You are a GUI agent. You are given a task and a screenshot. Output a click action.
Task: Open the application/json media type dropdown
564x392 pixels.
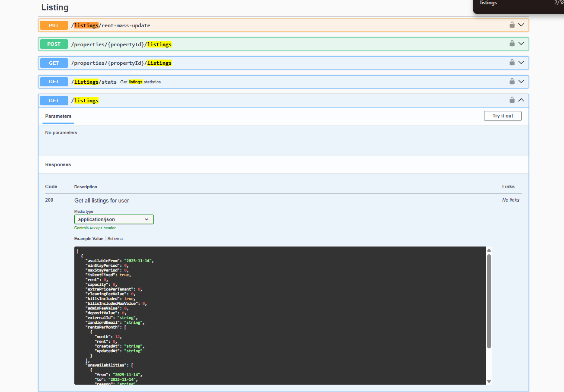coord(114,219)
